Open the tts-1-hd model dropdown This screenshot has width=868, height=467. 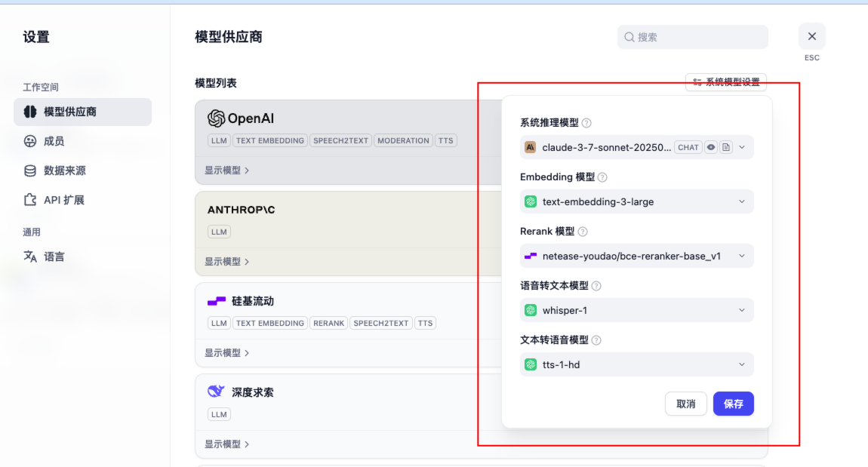pos(636,364)
